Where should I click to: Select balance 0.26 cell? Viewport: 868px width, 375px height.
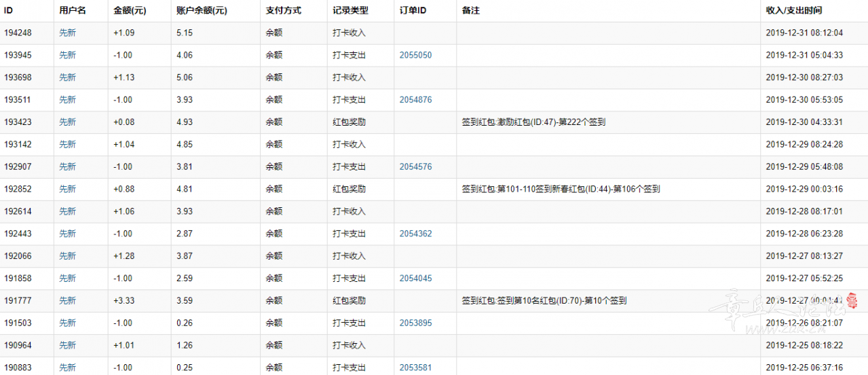185,323
